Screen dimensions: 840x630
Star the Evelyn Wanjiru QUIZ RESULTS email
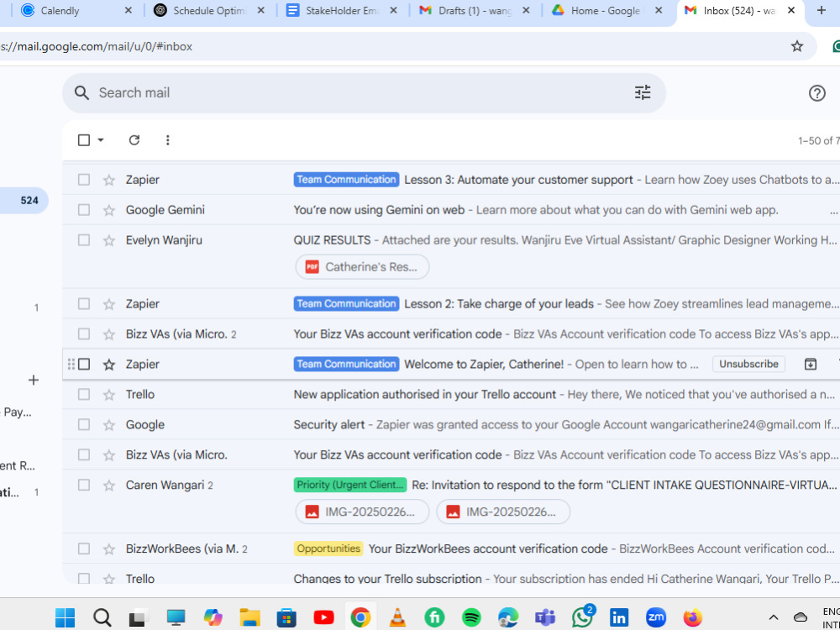108,240
